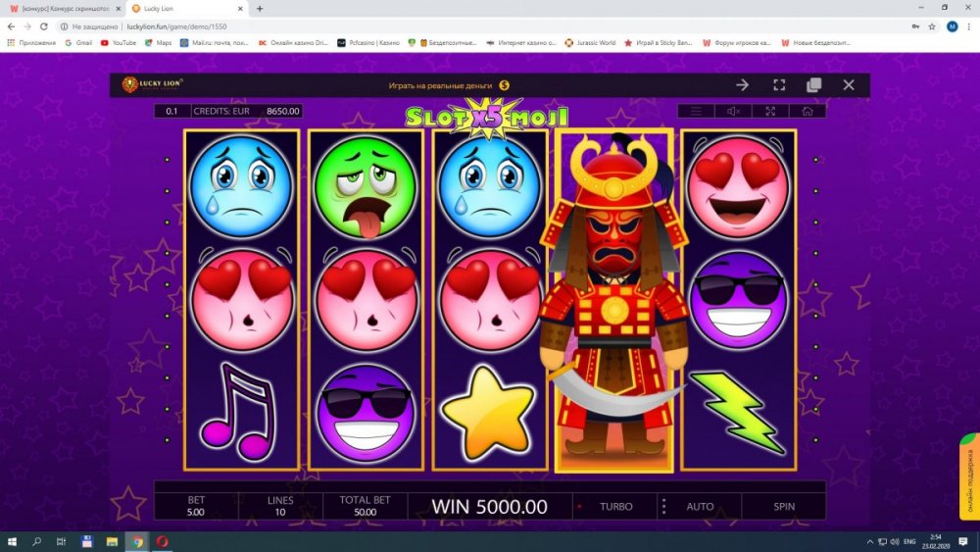Open the next game with the arrow icon

[x=743, y=85]
